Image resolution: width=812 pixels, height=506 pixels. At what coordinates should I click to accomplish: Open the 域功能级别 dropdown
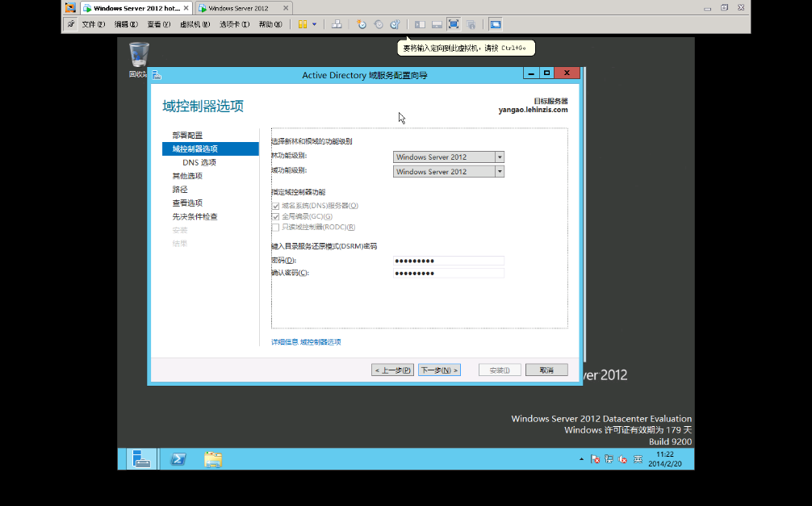(x=449, y=171)
